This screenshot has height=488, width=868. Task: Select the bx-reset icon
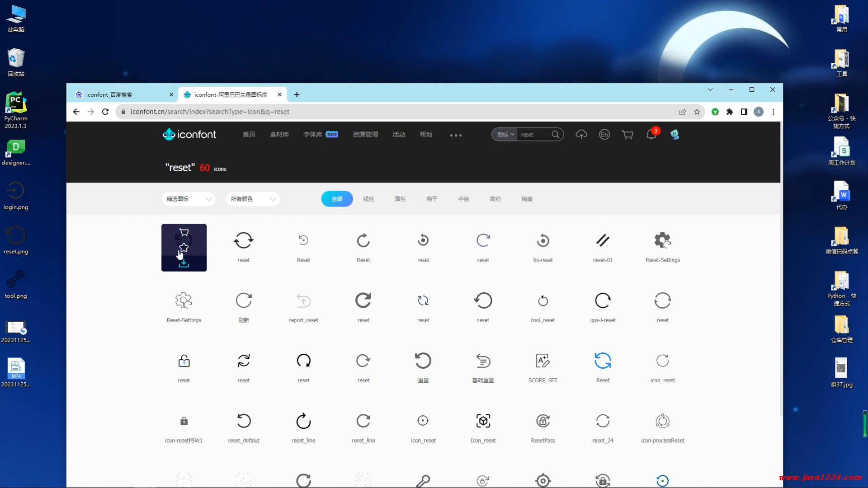(x=543, y=240)
